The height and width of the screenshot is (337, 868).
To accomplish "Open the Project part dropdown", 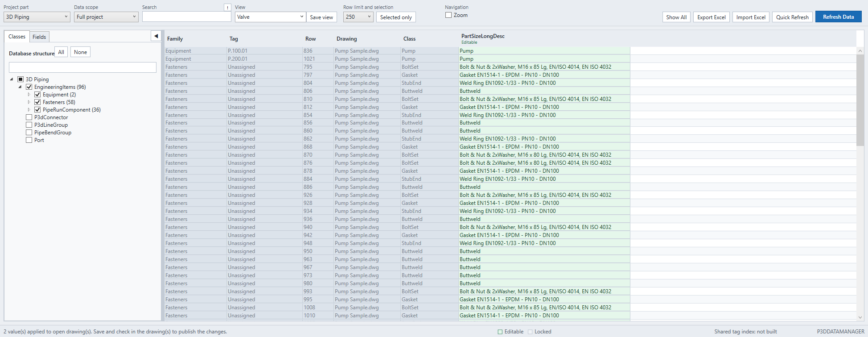I will click(x=37, y=17).
